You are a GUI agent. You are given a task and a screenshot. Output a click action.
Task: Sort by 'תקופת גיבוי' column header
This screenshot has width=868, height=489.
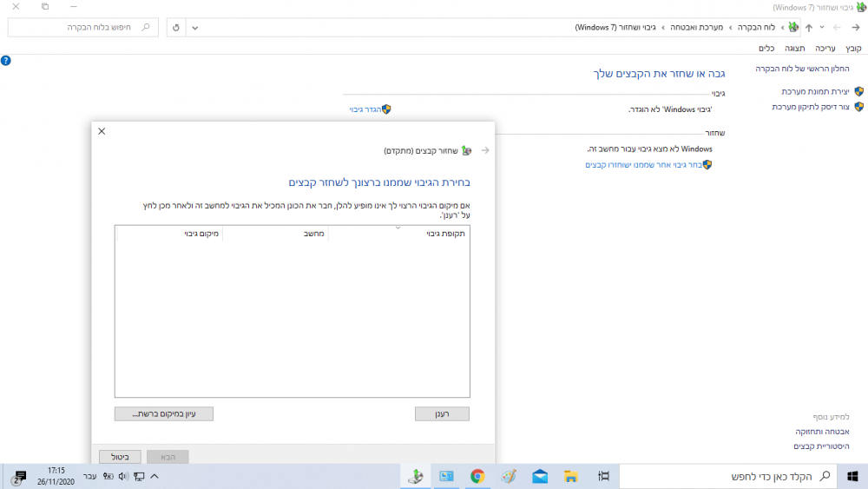click(x=399, y=234)
